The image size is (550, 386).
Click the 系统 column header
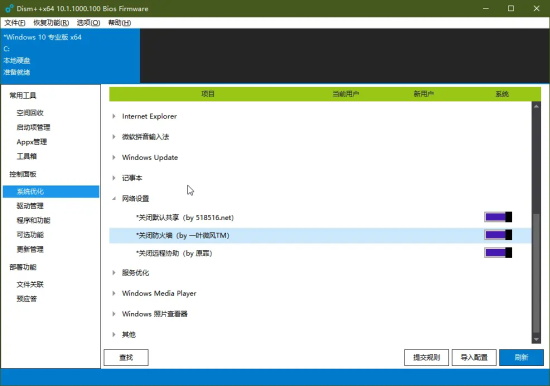click(502, 94)
